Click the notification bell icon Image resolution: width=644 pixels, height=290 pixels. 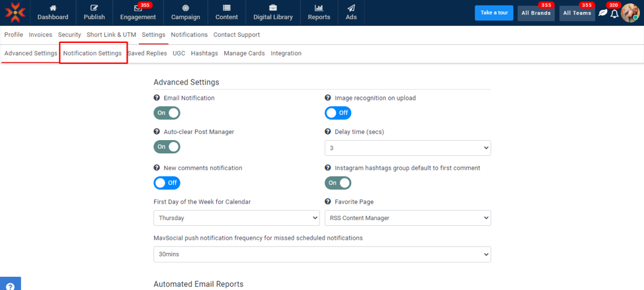tap(614, 14)
